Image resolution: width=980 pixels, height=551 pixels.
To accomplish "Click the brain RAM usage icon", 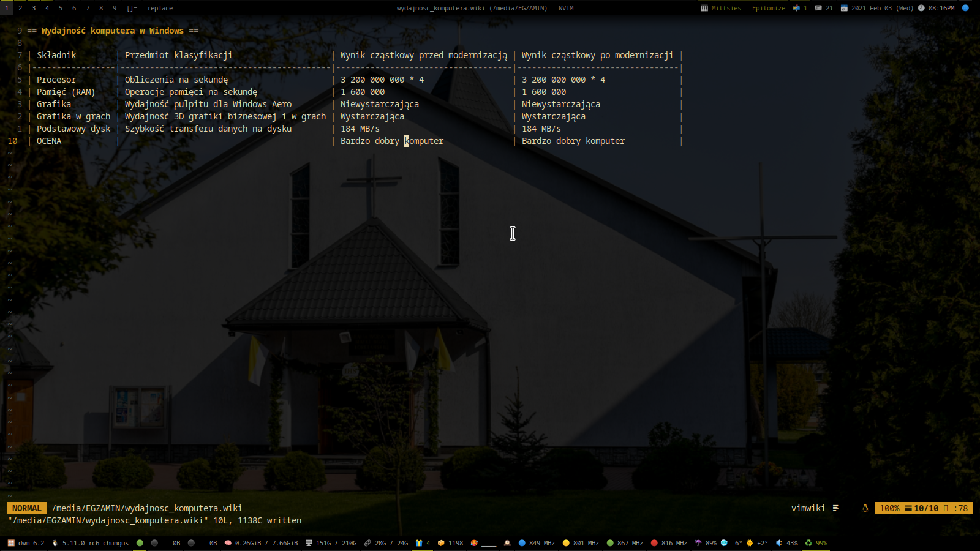I will pyautogui.click(x=228, y=543).
